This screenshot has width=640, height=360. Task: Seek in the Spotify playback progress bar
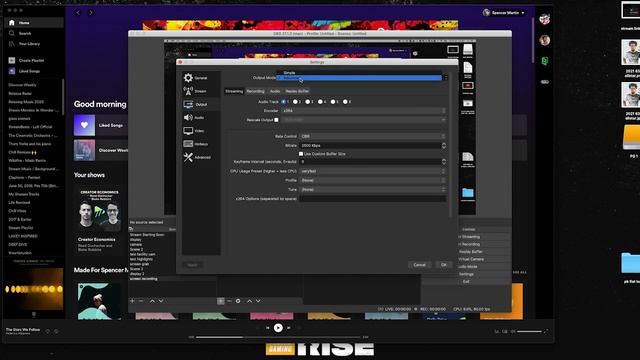[278, 337]
